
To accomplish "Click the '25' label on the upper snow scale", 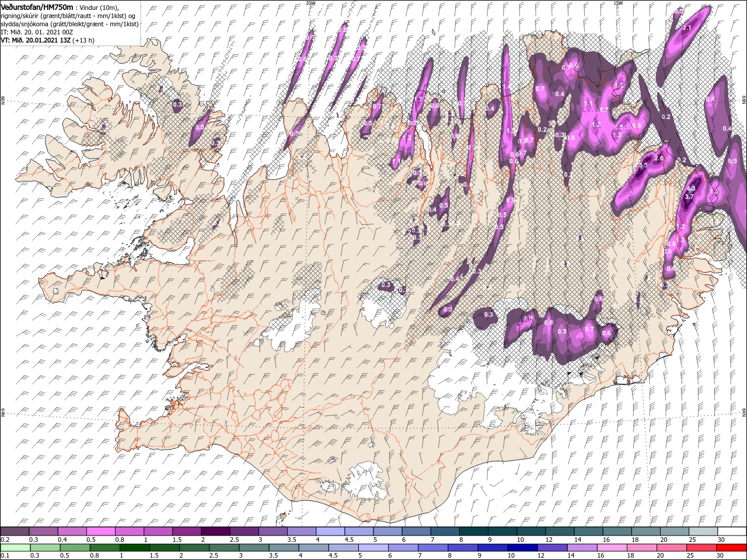I will point(693,540).
